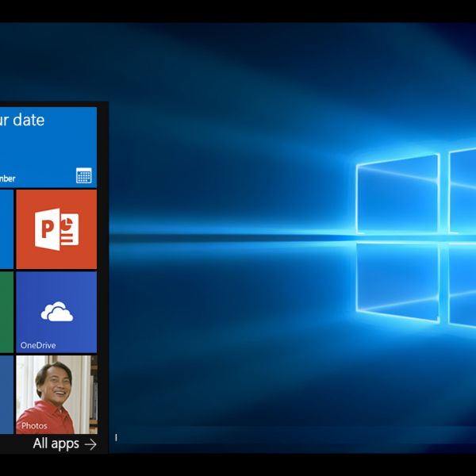The height and width of the screenshot is (476, 476).
Task: Click the calendar grid icon
Action: point(84,175)
